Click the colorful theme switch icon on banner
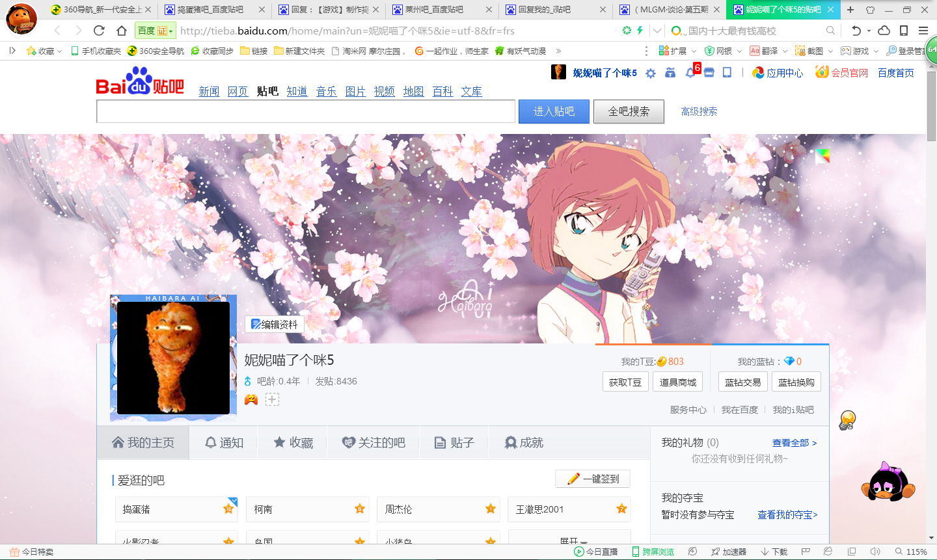Image resolution: width=937 pixels, height=560 pixels. click(x=822, y=156)
